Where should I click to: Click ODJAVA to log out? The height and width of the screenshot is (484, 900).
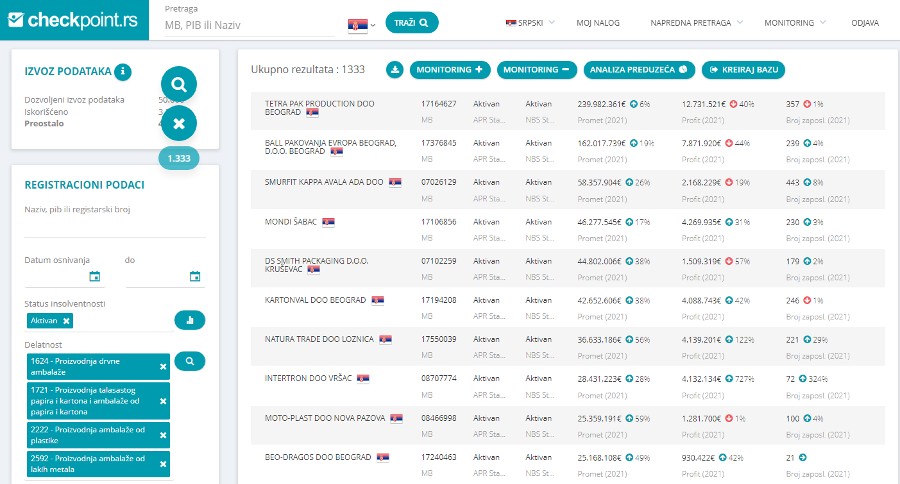(865, 23)
